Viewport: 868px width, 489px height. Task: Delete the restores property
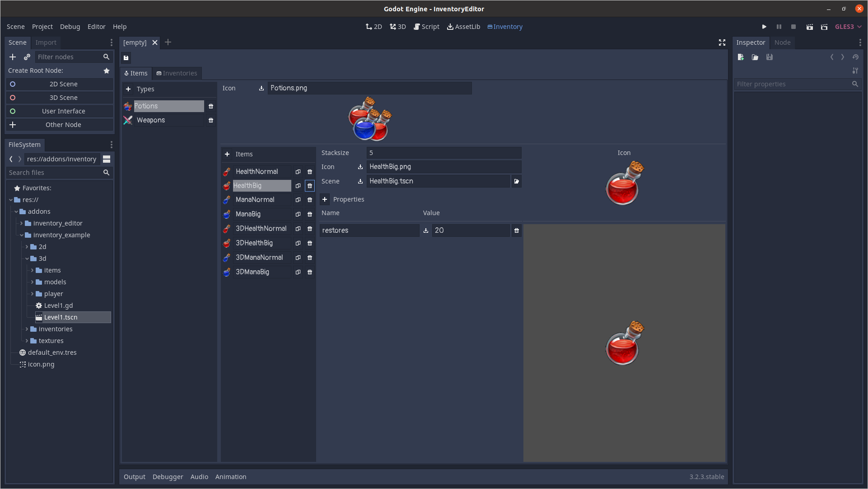(516, 230)
